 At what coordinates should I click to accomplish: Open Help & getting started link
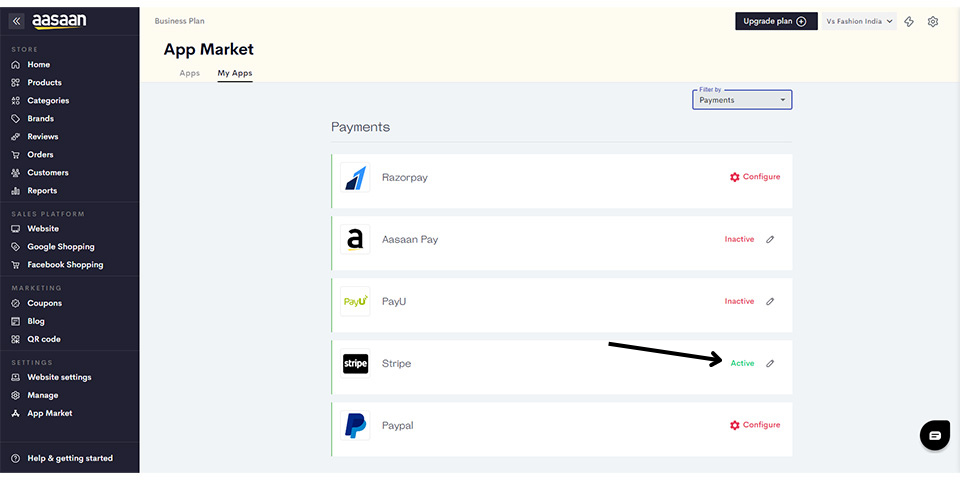pyautogui.click(x=70, y=458)
